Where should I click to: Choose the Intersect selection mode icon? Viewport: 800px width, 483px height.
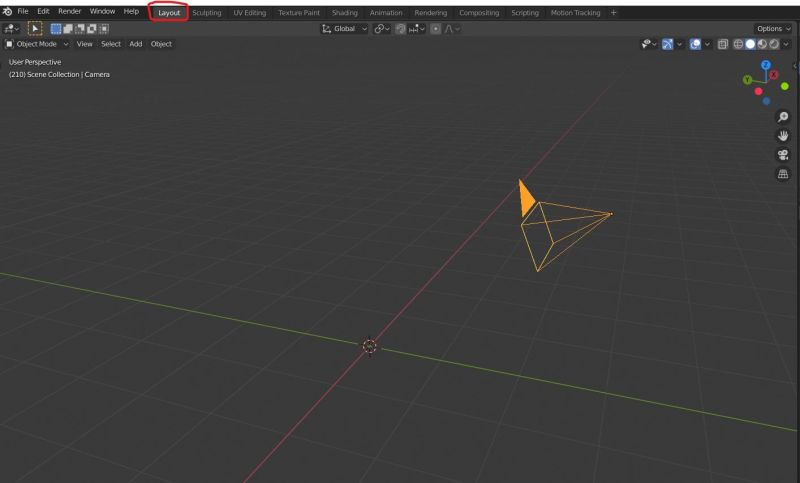[x=104, y=29]
